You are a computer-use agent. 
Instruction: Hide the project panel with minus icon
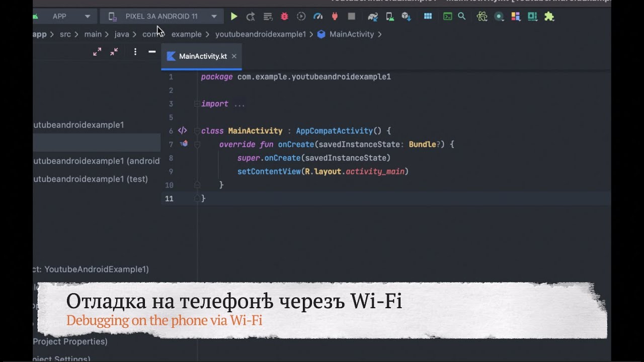[x=152, y=52]
